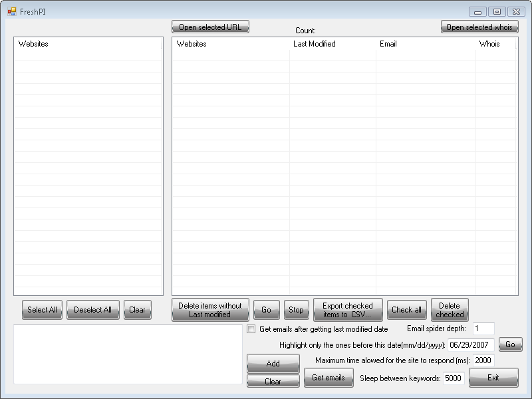
Task: Clear the keyword text box below Add
Action: [273, 381]
